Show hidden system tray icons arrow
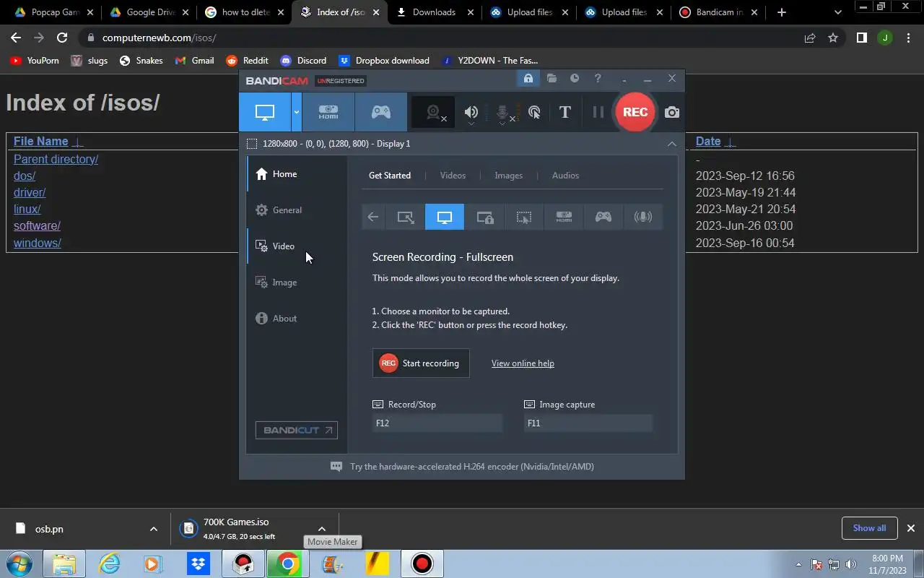924x578 pixels. pos(798,564)
